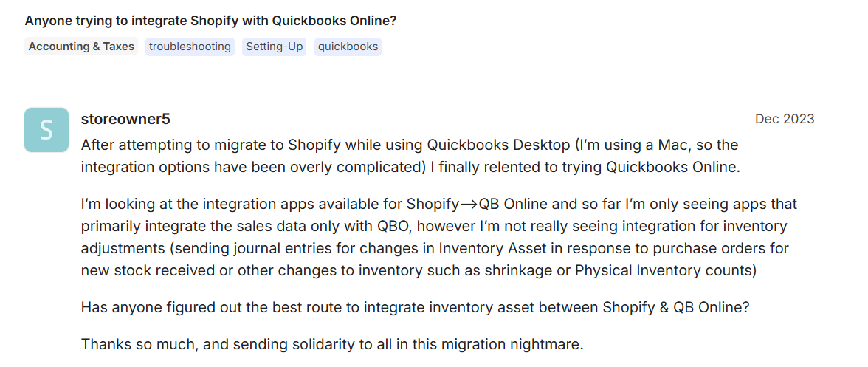
Task: Select the troubleshooting tag
Action: click(190, 47)
